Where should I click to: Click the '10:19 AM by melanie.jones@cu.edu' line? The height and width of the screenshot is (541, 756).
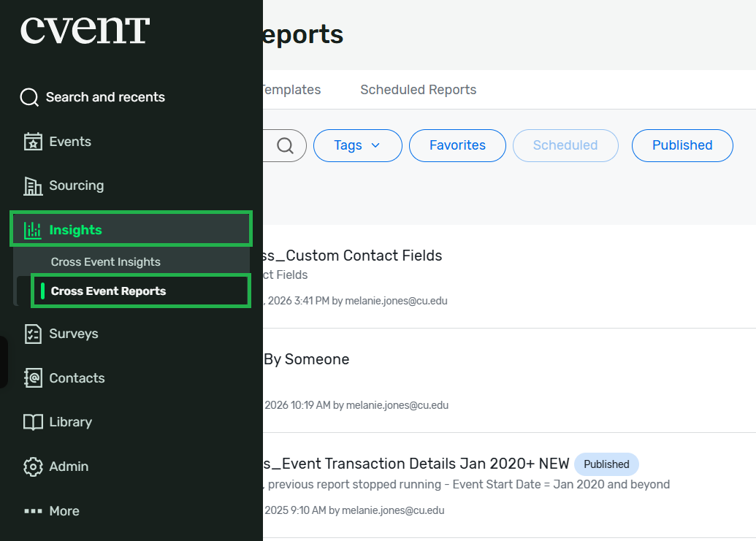click(356, 405)
